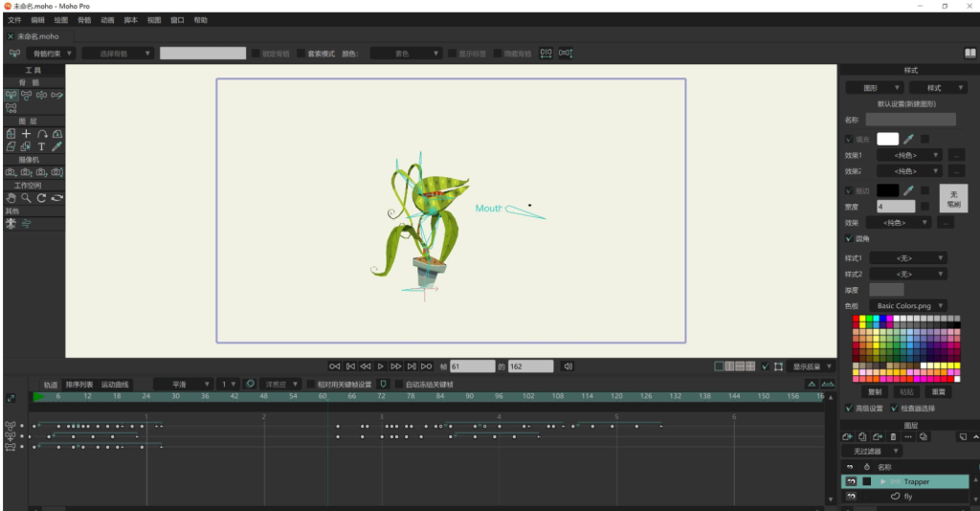980x511 pixels.
Task: Jump to the end of animation
Action: click(x=426, y=367)
